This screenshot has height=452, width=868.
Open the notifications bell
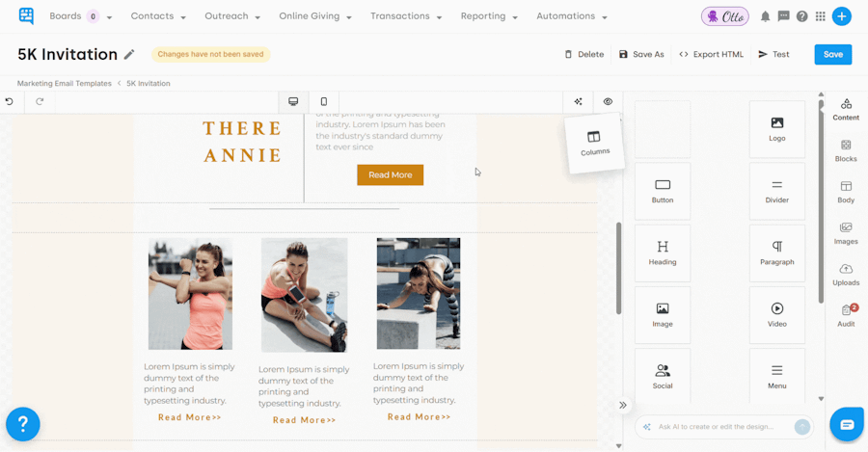pyautogui.click(x=765, y=16)
